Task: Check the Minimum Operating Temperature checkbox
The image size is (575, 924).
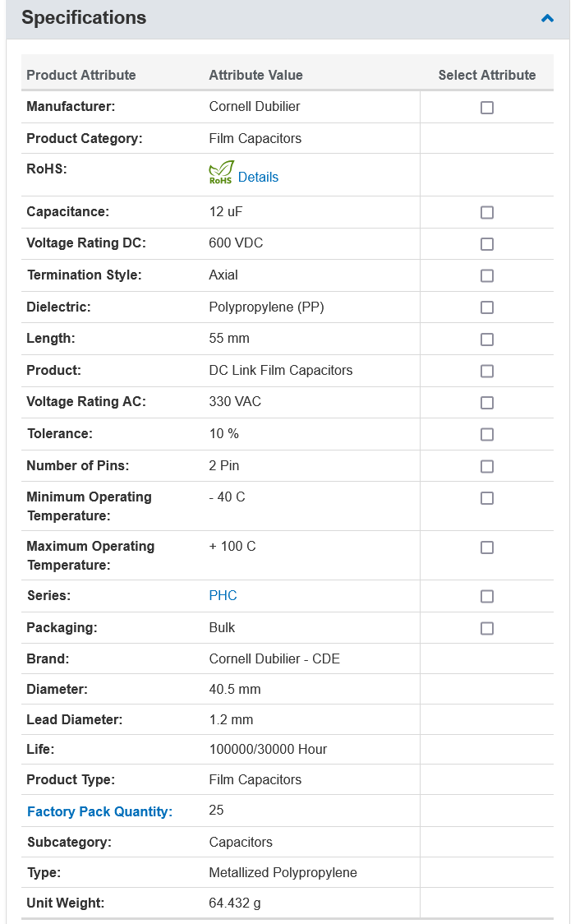Action: 487,498
